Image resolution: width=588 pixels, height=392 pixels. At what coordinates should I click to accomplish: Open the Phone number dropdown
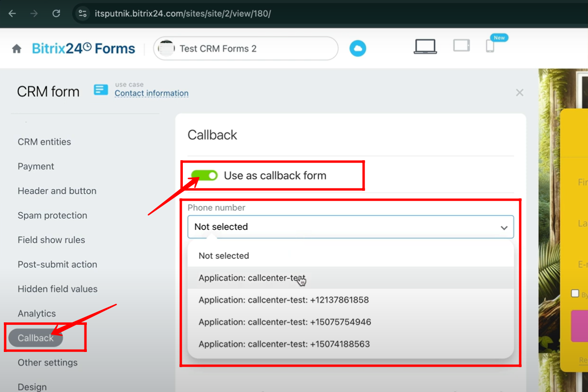point(351,227)
